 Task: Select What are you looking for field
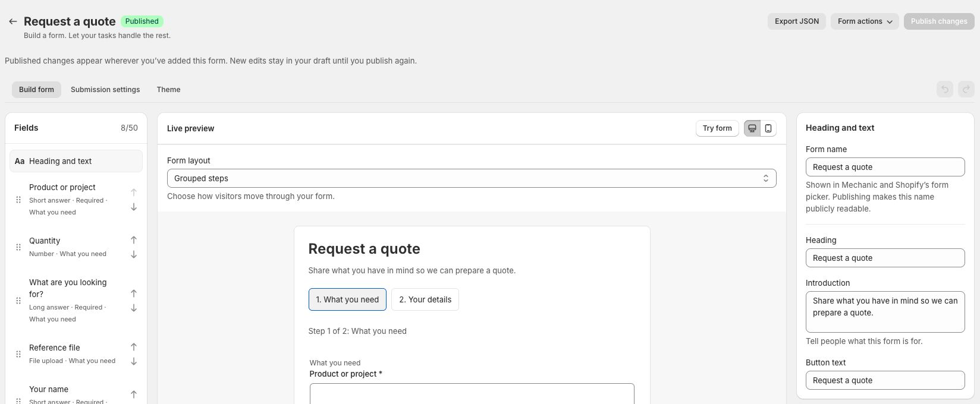[68, 301]
